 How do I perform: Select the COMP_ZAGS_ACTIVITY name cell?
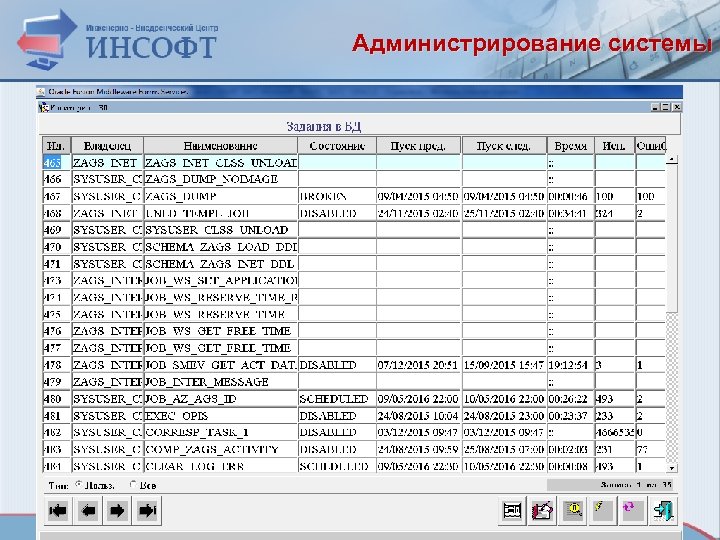click(x=221, y=449)
